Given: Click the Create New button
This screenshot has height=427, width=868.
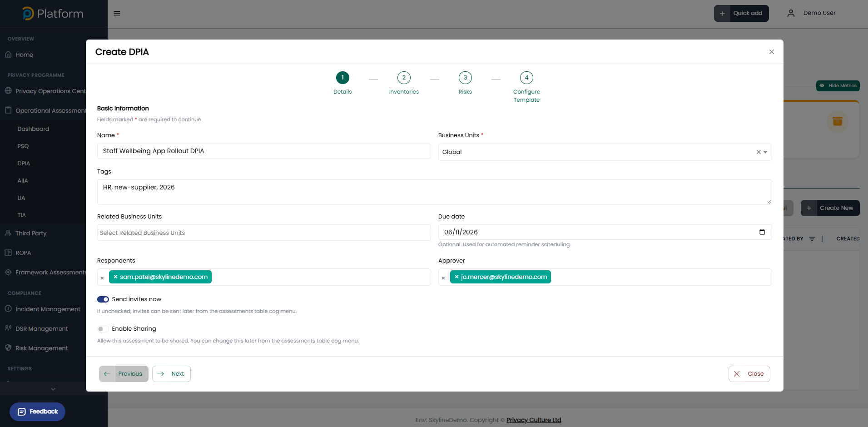Looking at the screenshot, I should [830, 208].
